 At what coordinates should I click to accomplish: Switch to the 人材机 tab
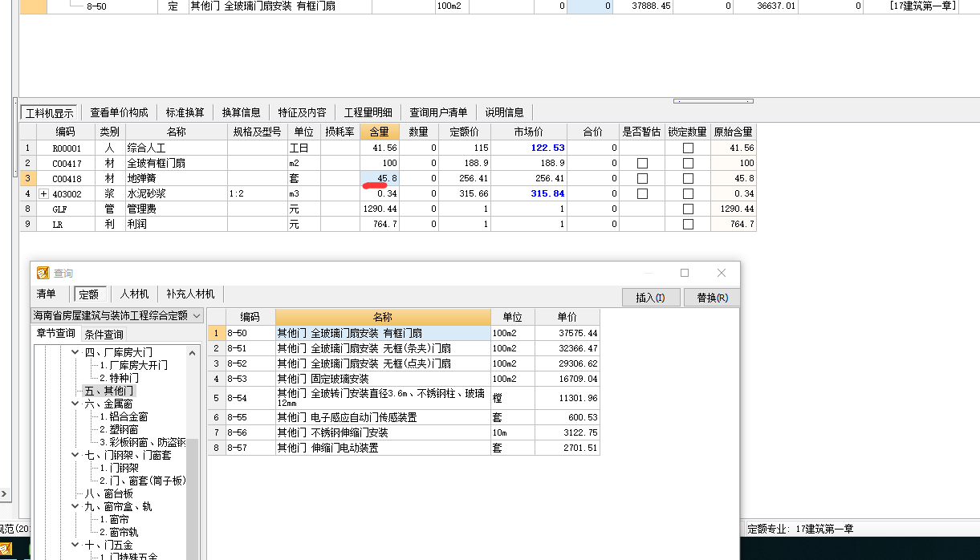tap(133, 294)
